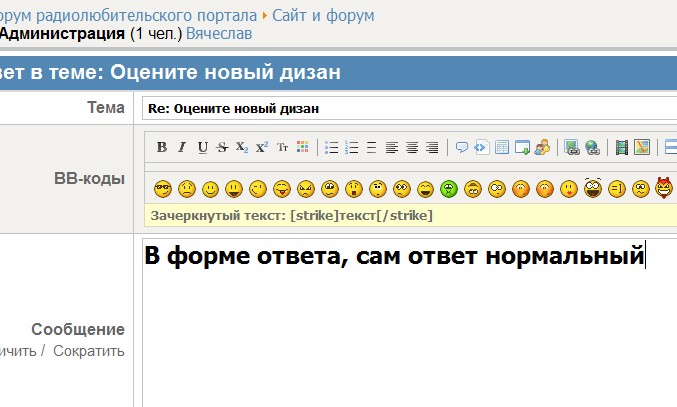Viewport: 677px width, 407px height.
Task: Insert the green sick smiley
Action: [x=449, y=188]
